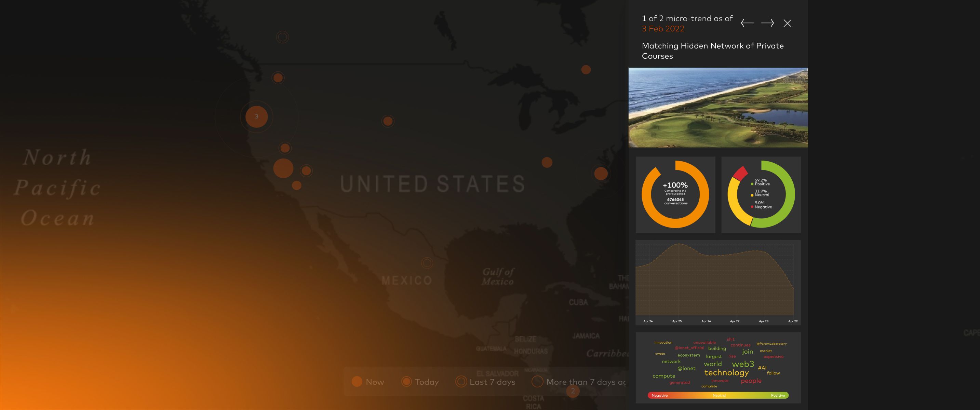Click the word technology in the word cloud
Viewport: 980px width, 410px height.
(x=726, y=373)
